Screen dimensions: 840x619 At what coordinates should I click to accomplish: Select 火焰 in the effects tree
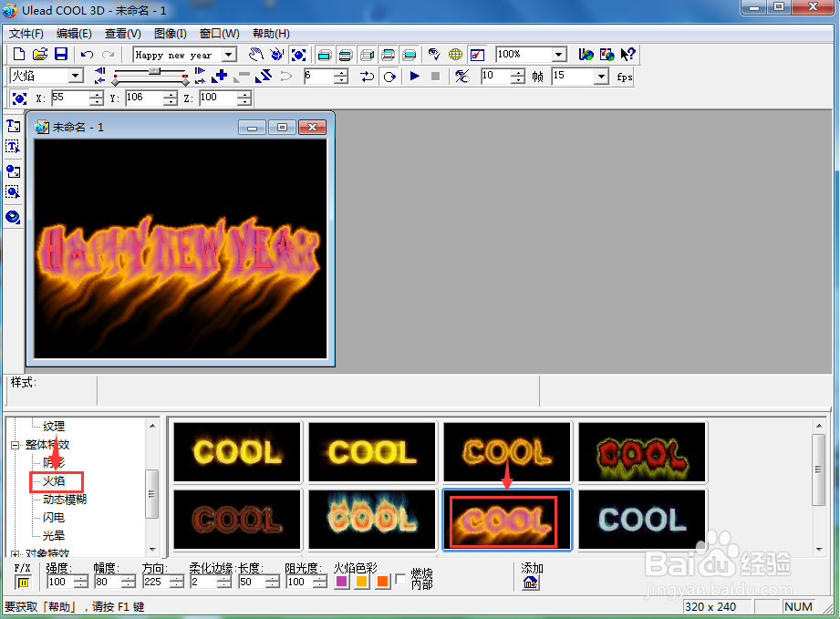[x=54, y=480]
